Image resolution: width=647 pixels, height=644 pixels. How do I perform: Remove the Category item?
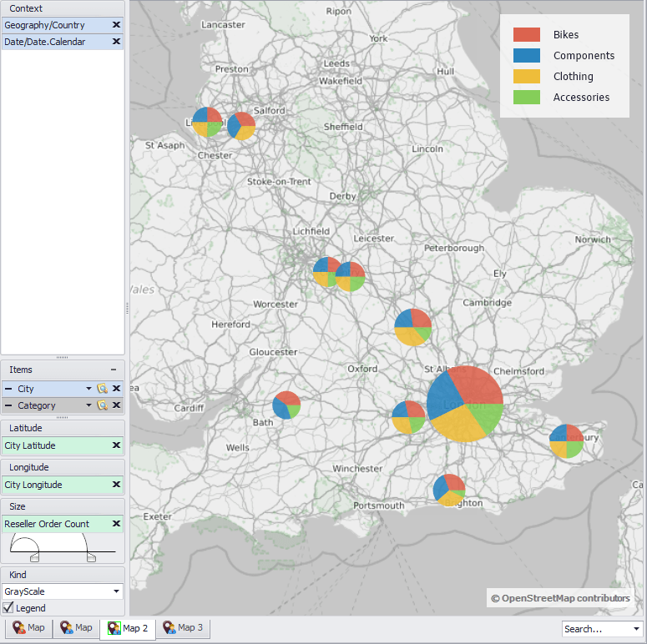[x=116, y=405]
